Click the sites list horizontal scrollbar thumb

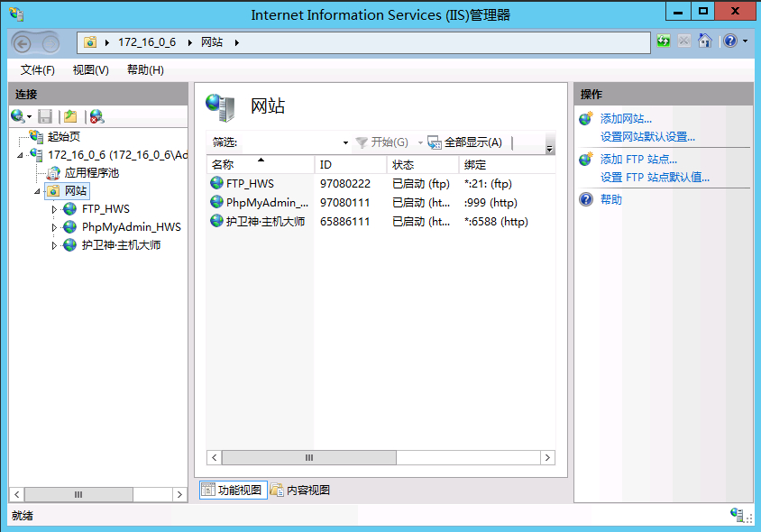point(309,458)
